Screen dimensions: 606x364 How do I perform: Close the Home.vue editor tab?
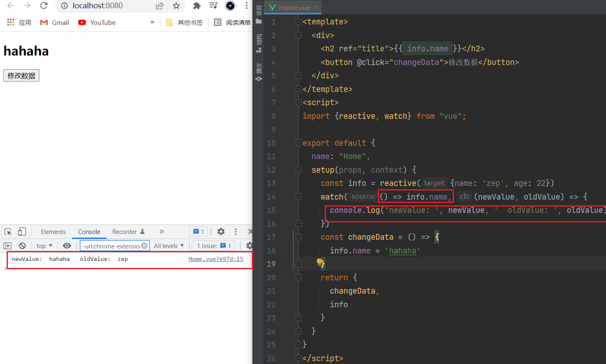[x=315, y=7]
